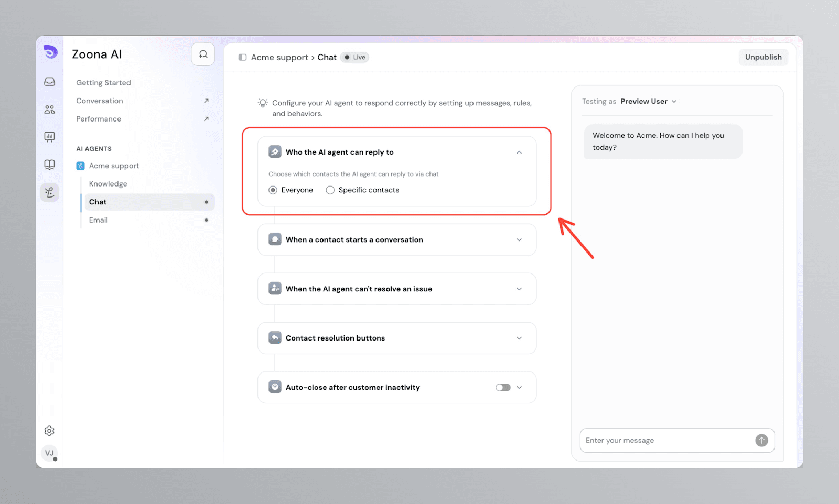Click the lightbulb tip icon
The height and width of the screenshot is (504, 839).
point(263,103)
